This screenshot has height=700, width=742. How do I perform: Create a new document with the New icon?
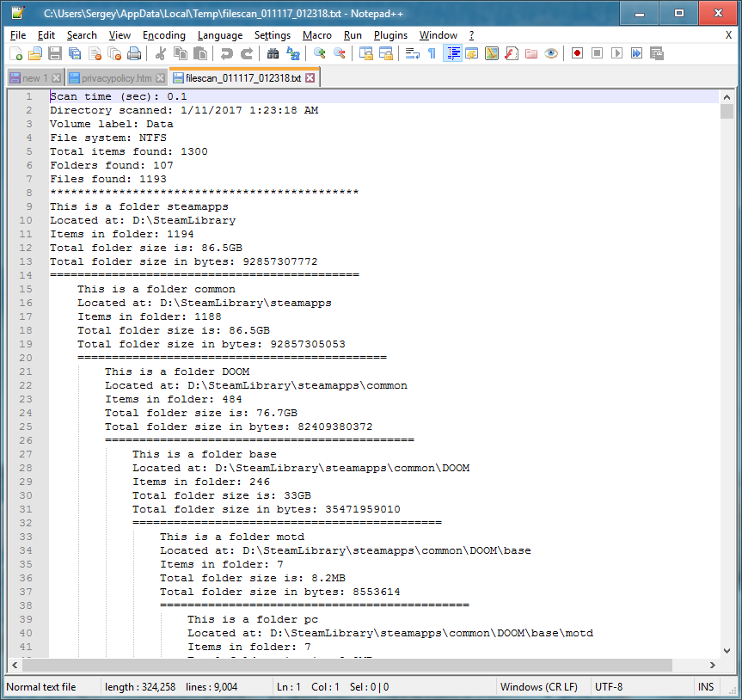16,53
